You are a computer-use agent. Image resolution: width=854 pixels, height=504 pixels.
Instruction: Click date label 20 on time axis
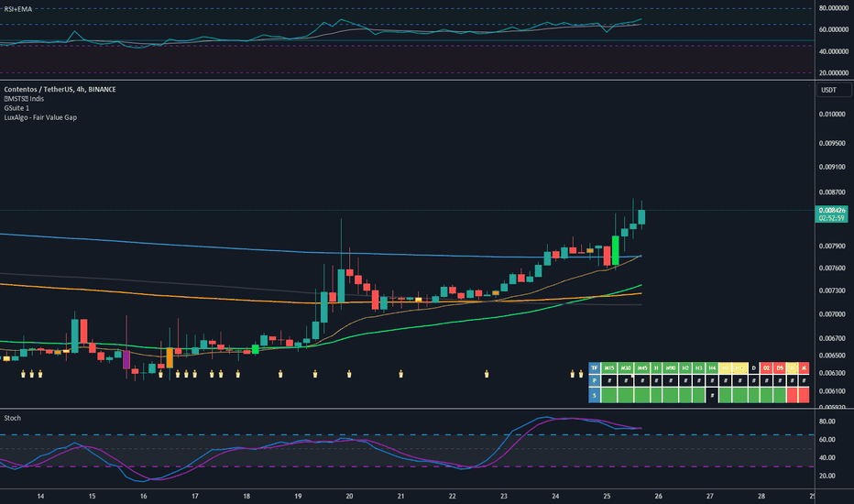click(349, 497)
